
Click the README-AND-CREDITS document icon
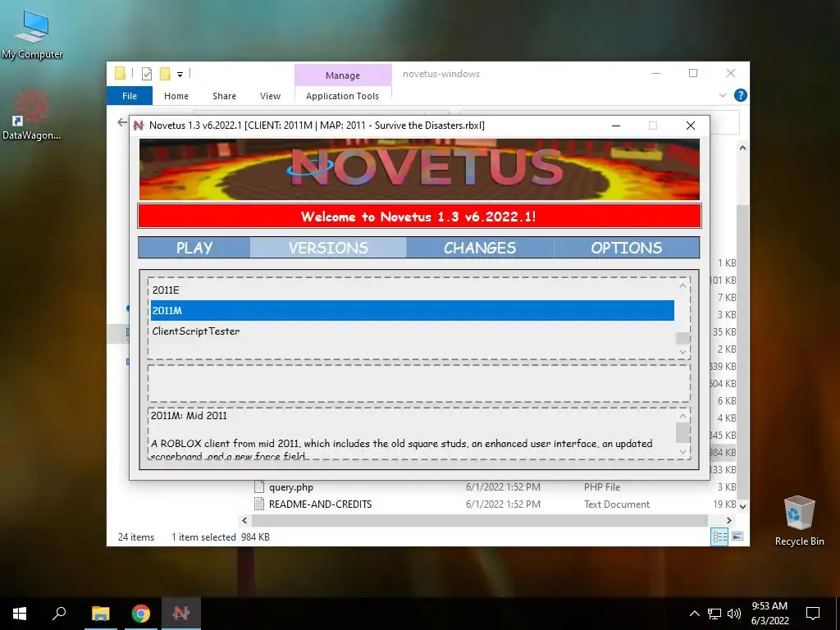pos(259,504)
